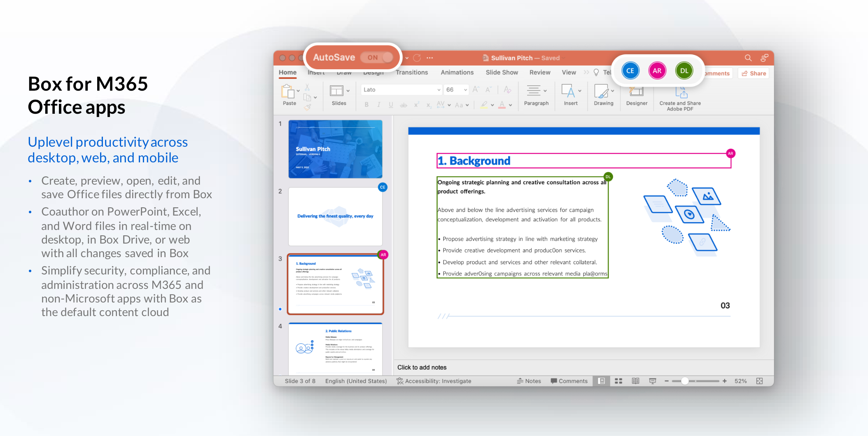This screenshot has height=436, width=868.
Task: Open the Lato font name dropdown
Action: pyautogui.click(x=401, y=90)
